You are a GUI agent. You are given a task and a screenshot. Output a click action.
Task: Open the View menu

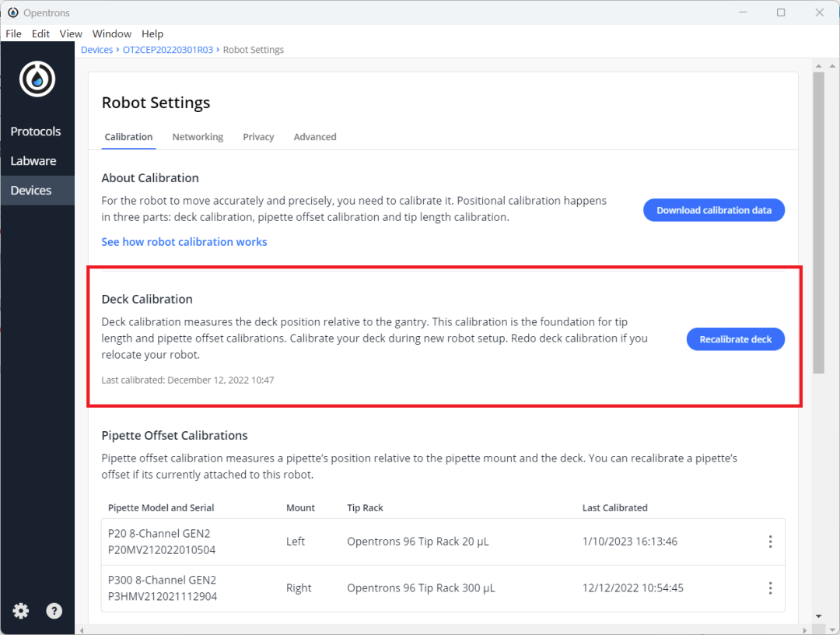tap(71, 33)
